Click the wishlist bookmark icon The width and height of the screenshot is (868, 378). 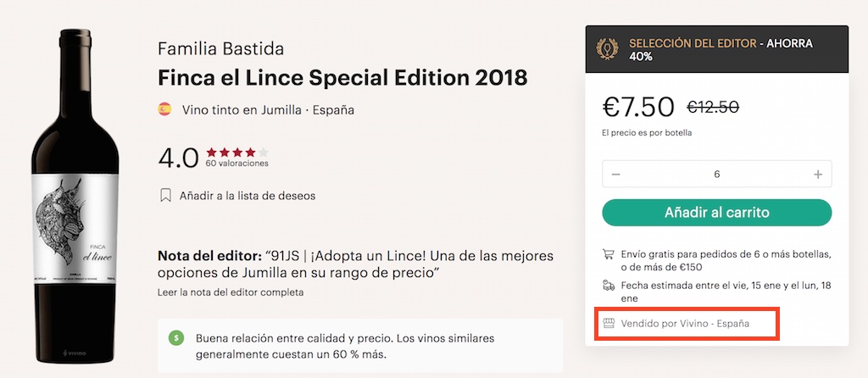click(x=166, y=196)
